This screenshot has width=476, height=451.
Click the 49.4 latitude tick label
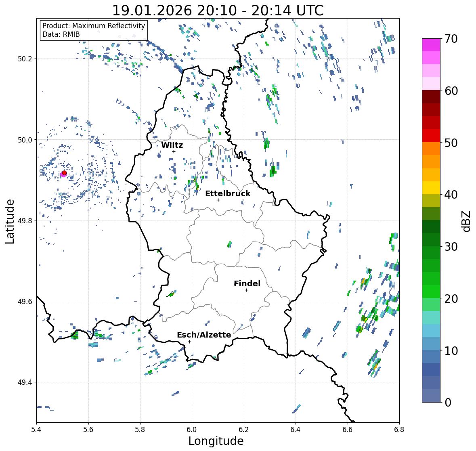(25, 382)
